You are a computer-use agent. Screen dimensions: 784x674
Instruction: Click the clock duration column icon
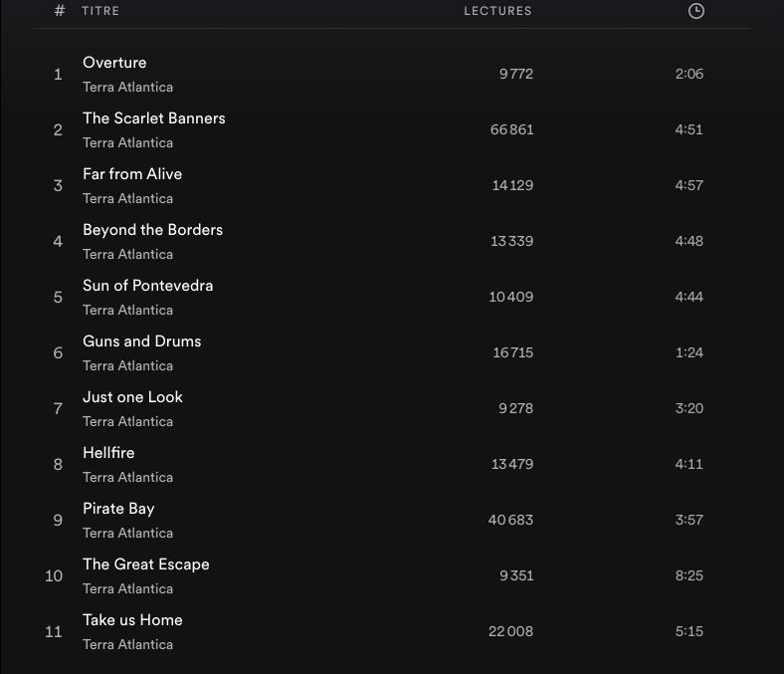tap(696, 11)
